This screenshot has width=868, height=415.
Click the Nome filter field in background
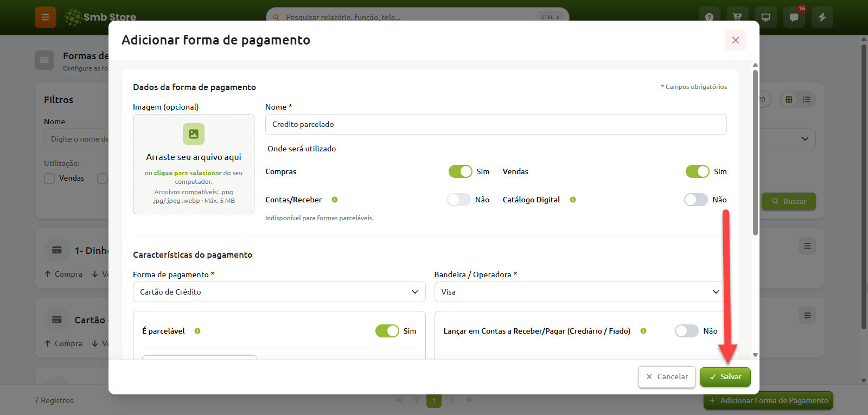(x=76, y=139)
